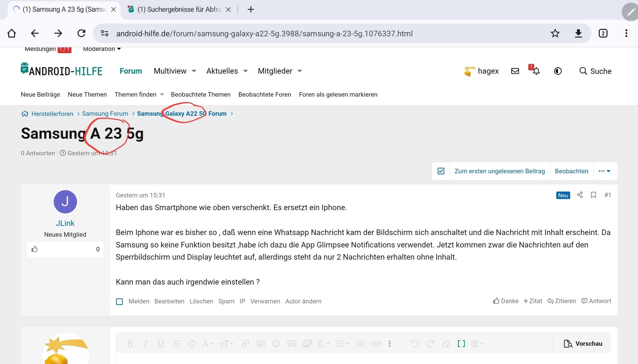Open Beobachtete Themen
Viewport: 638px width, 364px height.
click(201, 95)
